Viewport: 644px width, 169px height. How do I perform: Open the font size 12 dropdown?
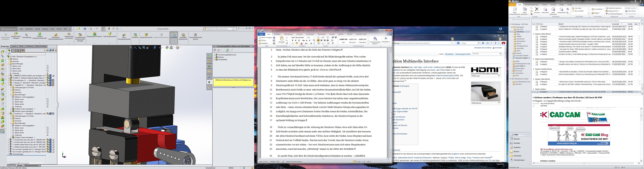click(314, 37)
